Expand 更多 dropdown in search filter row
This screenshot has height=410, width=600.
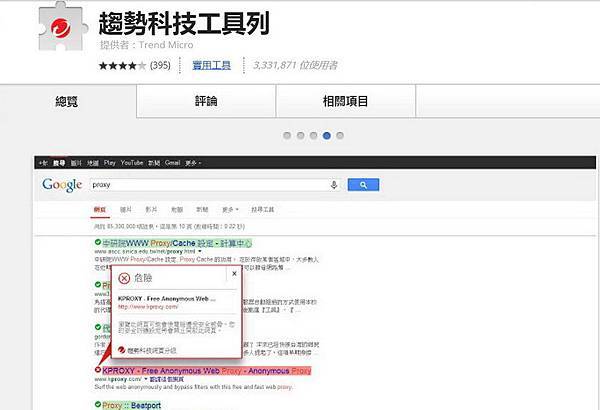(x=230, y=209)
